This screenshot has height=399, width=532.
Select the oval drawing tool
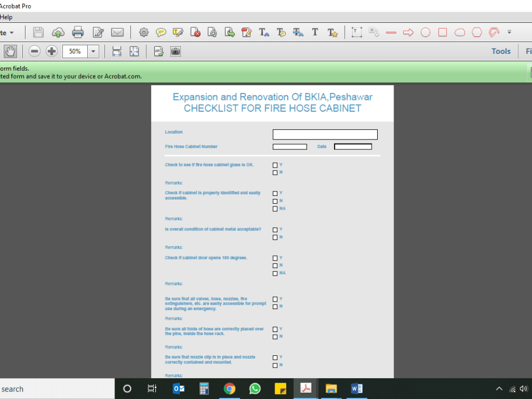(426, 32)
